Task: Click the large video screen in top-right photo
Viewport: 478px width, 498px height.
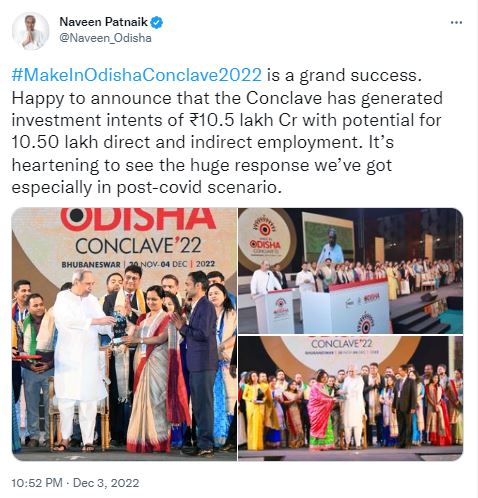Action: click(328, 239)
